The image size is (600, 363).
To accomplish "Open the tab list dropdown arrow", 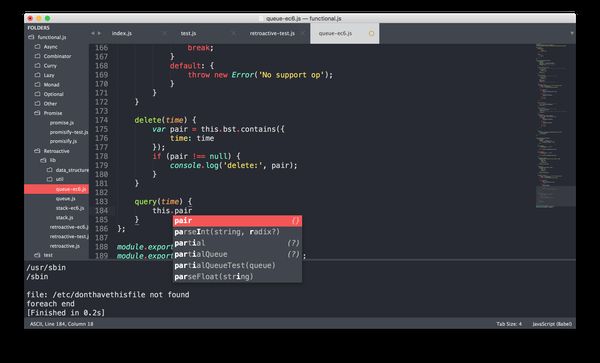I will (x=572, y=33).
